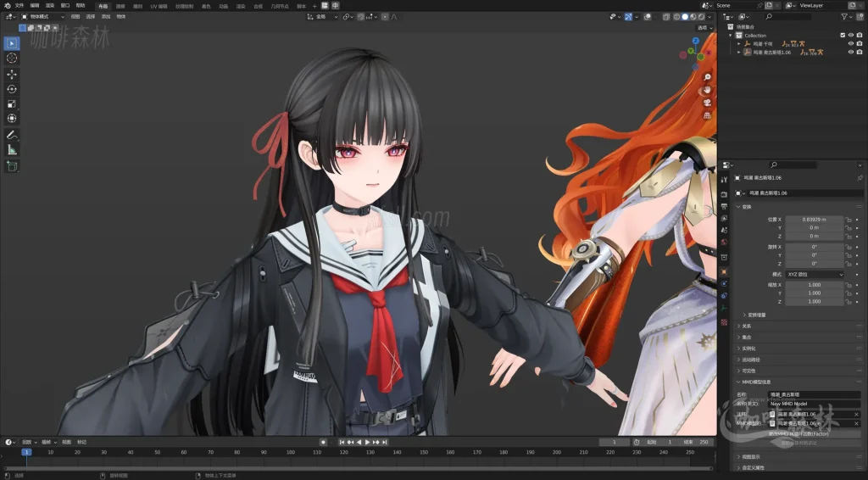868x480 pixels.
Task: Click the outliner search field
Action: [787, 17]
